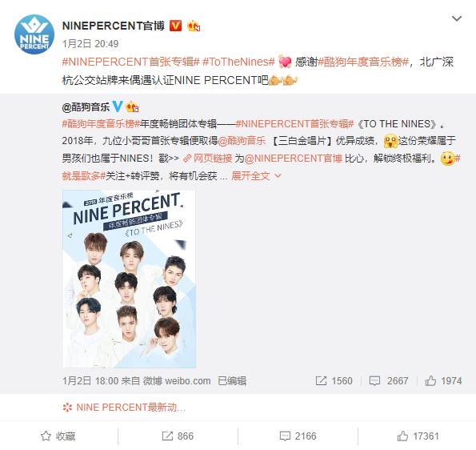Click the crown membership badge beside NINEPERCENT官博
Image resolution: width=476 pixels, height=450 pixels.
tap(194, 26)
